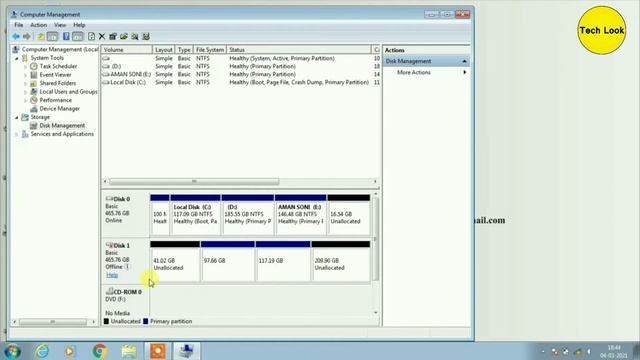
Task: Click the tree pane horizontal scrollbar
Action: click(x=54, y=322)
